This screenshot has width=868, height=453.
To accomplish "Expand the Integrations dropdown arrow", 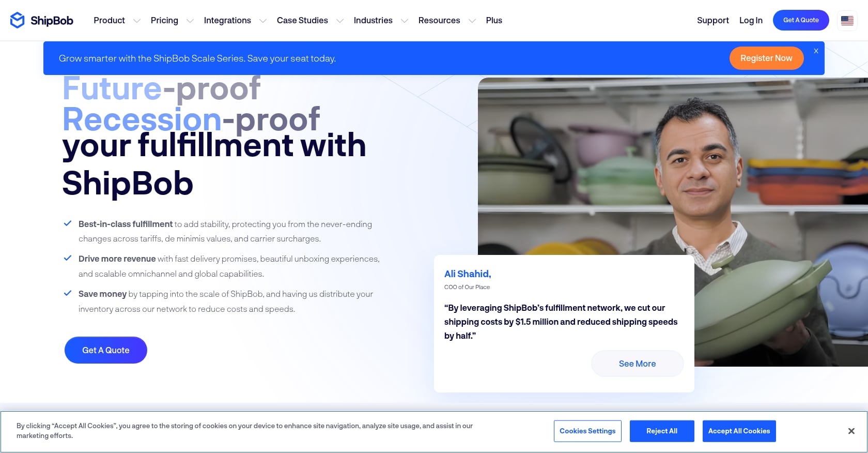I will tap(263, 21).
